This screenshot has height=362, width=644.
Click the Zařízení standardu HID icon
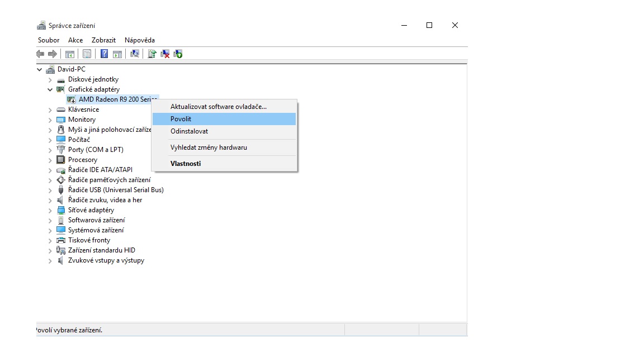tap(61, 250)
